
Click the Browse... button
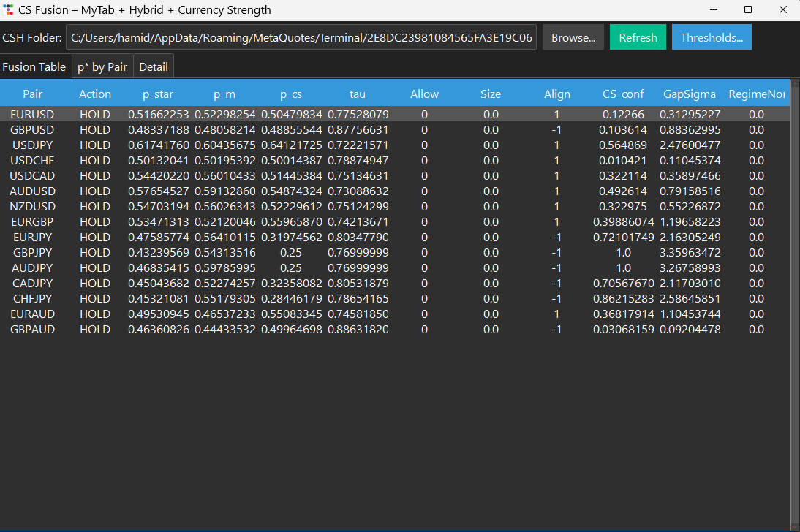pos(573,37)
